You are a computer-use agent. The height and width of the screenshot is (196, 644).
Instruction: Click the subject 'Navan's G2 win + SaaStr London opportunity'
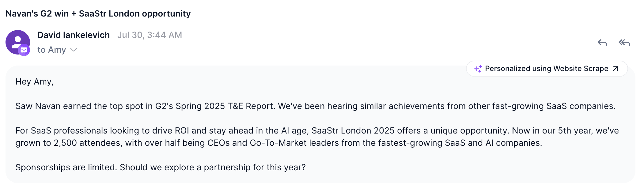click(x=99, y=13)
